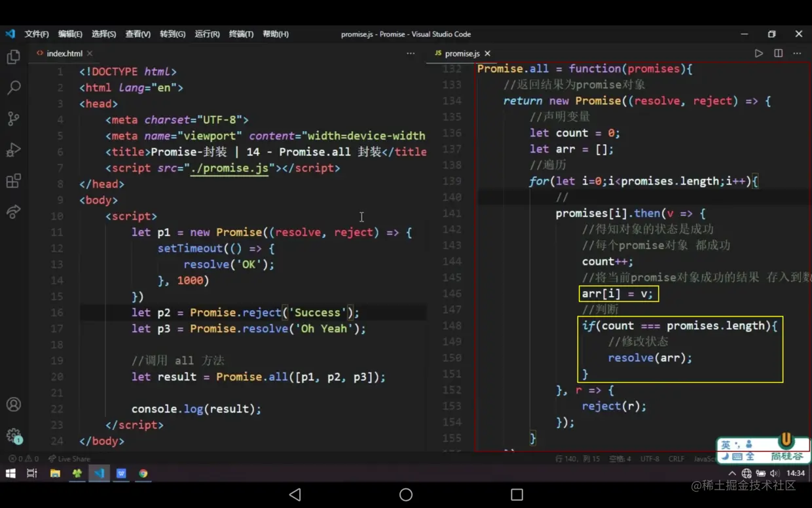Viewport: 812px width, 508px height.
Task: Start a Live Share session from status bar
Action: 69,459
